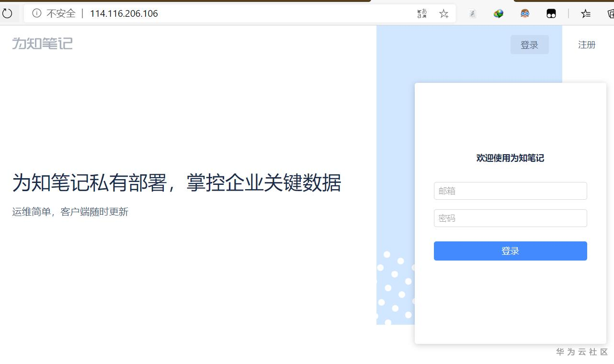The image size is (614, 364).
Task: Open the Dark Reader extension icon
Action: (x=551, y=13)
